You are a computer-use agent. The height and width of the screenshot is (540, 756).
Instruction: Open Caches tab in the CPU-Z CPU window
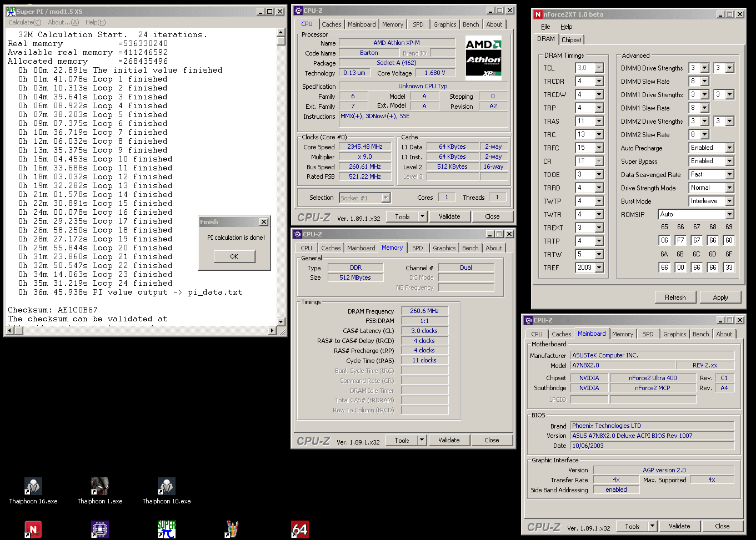point(332,24)
